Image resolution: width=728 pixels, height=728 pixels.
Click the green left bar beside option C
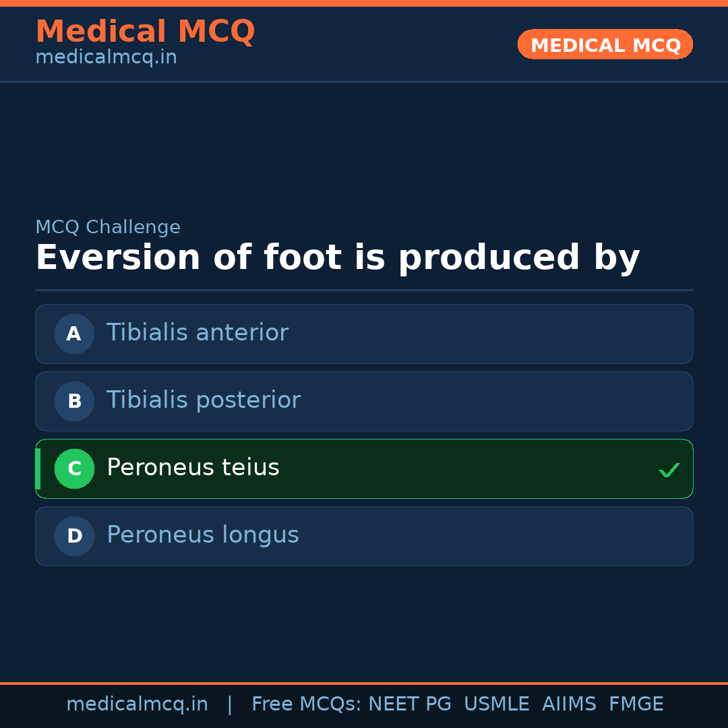[38, 468]
